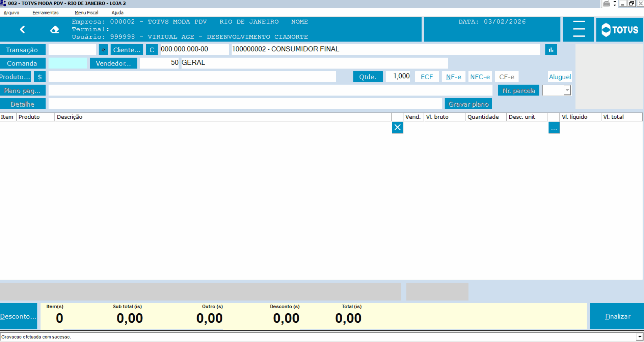Open the Arquivo menu
Screen dimensions: 644x342
pos(11,13)
